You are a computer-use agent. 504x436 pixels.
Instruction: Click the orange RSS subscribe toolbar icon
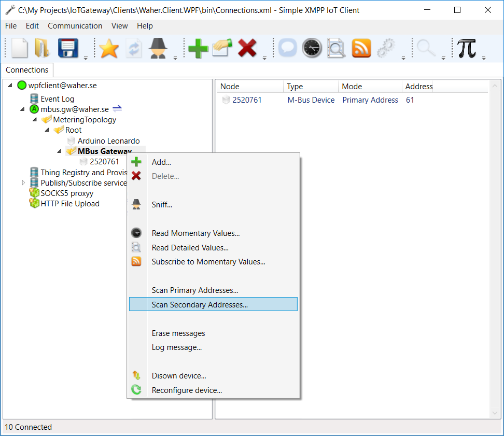361,48
